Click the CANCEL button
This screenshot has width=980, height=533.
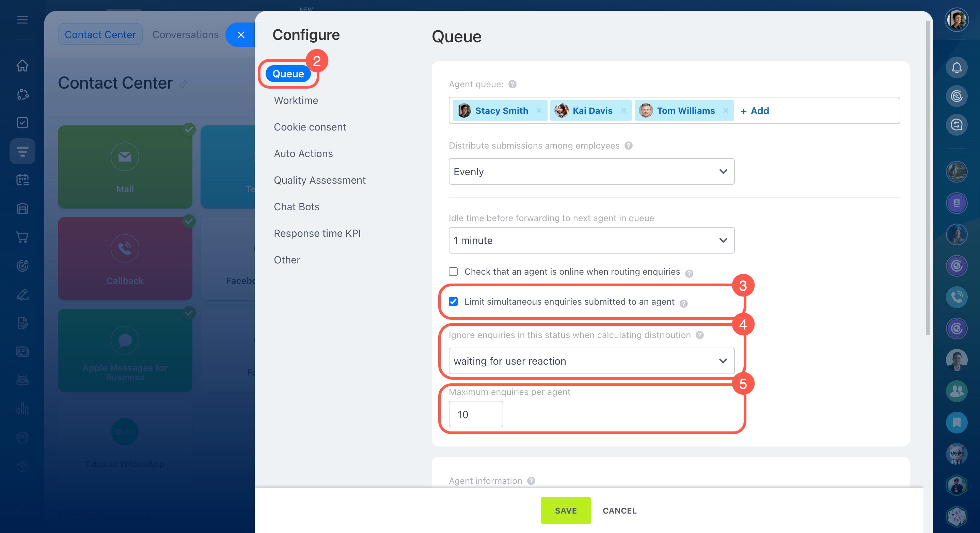[619, 511]
